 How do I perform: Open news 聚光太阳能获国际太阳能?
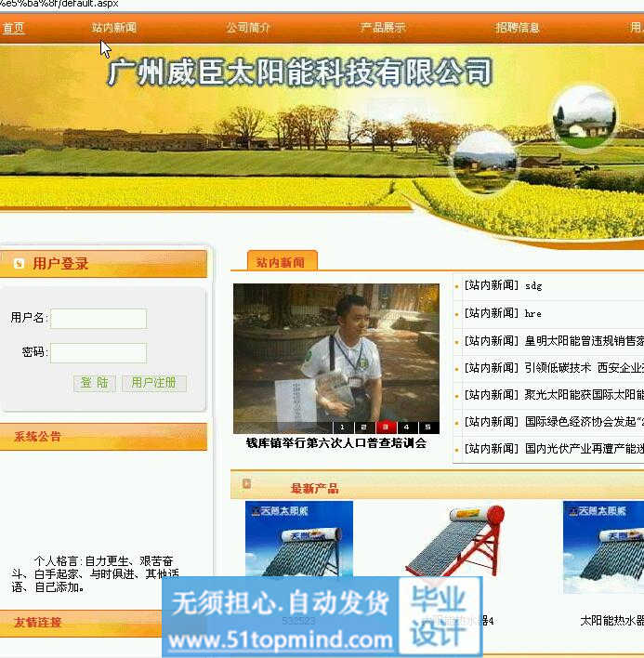click(x=584, y=395)
